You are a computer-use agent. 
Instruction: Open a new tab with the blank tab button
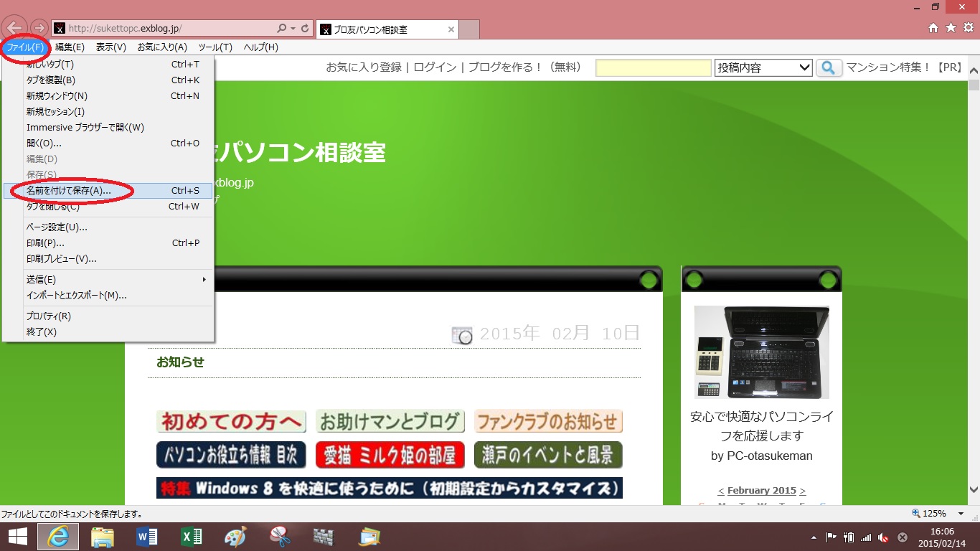[468, 29]
